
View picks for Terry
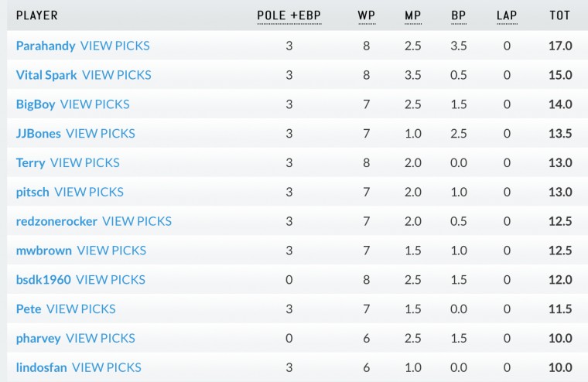(85, 162)
